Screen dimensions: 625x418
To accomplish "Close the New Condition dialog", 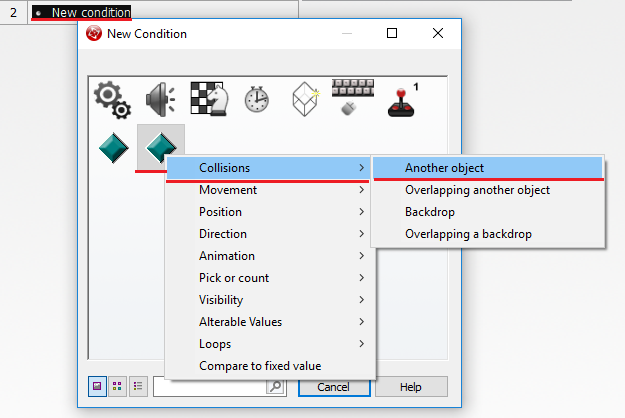I will click(x=438, y=33).
